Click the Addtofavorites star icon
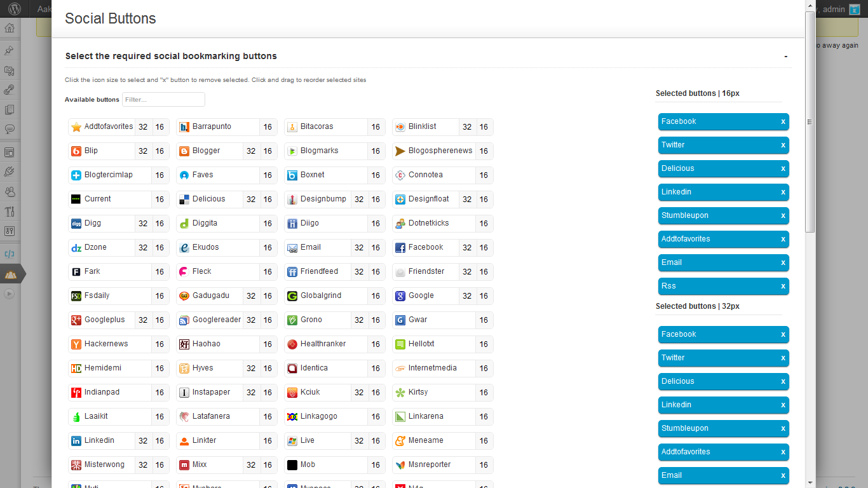 tap(76, 127)
